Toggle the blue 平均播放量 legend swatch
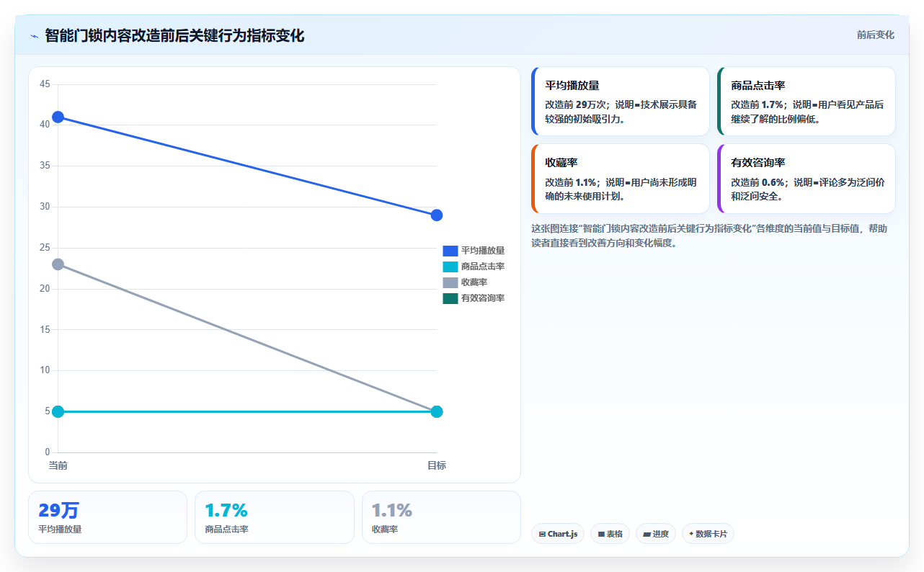924x572 pixels. coord(450,251)
